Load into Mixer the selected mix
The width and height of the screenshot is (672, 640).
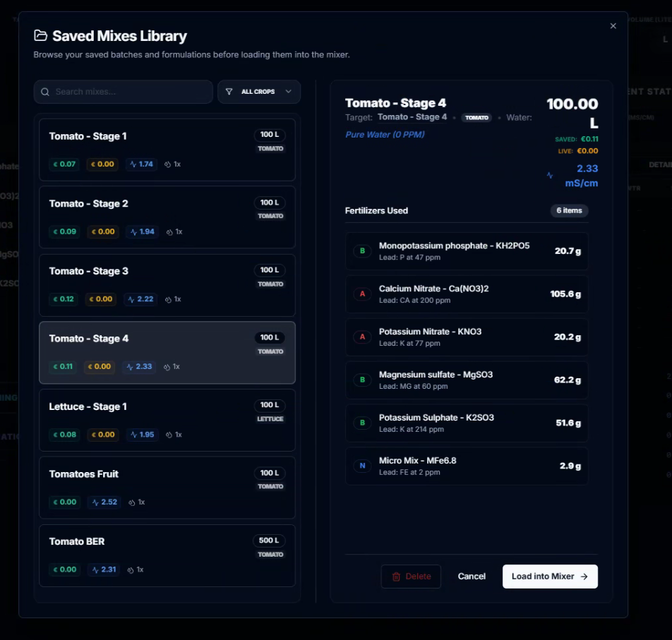[x=550, y=576]
